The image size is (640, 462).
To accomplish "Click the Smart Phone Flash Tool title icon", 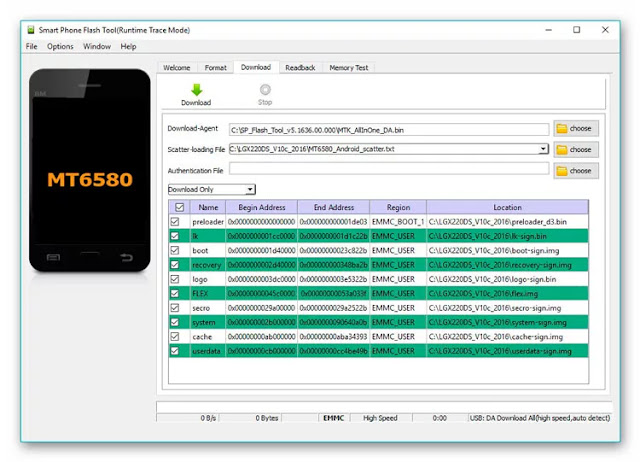I will (x=31, y=30).
